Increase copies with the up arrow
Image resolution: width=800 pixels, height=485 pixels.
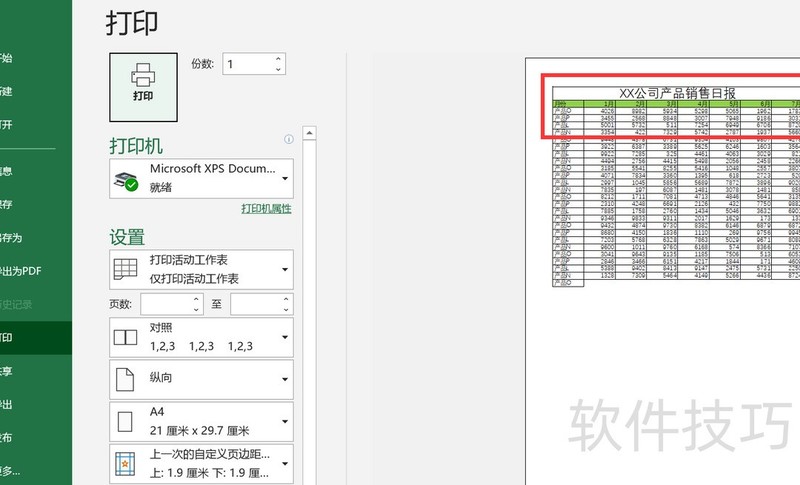click(x=279, y=59)
